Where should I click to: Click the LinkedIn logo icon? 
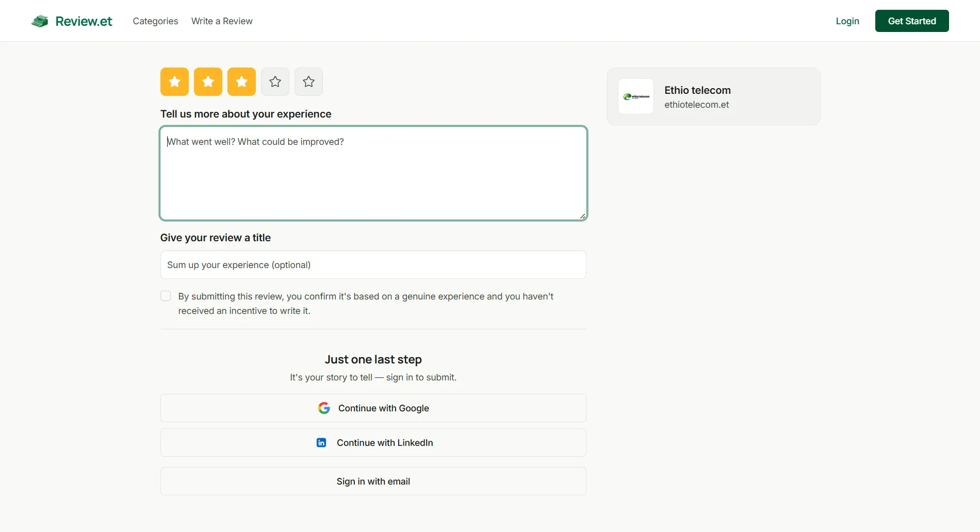(x=321, y=443)
